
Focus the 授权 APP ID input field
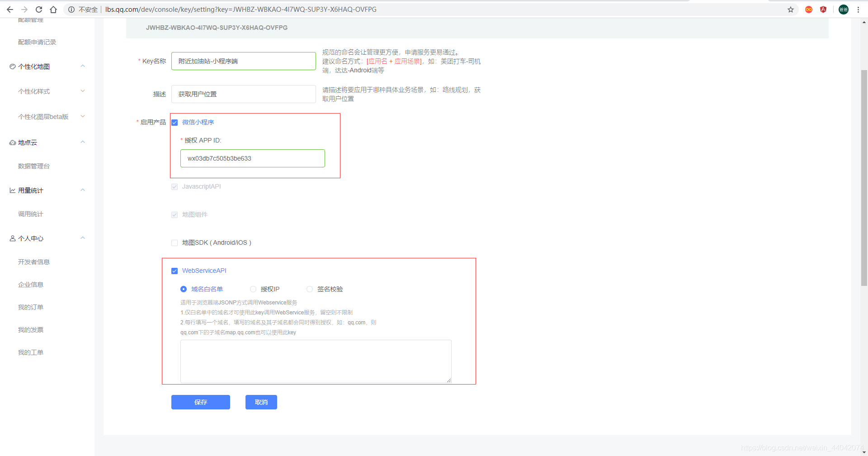(253, 158)
